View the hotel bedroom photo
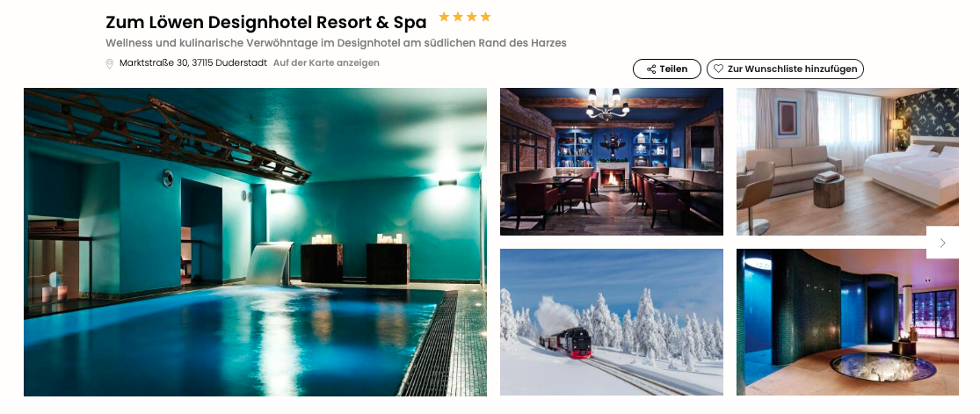Viewport: 980px width, 414px height. pyautogui.click(x=847, y=162)
